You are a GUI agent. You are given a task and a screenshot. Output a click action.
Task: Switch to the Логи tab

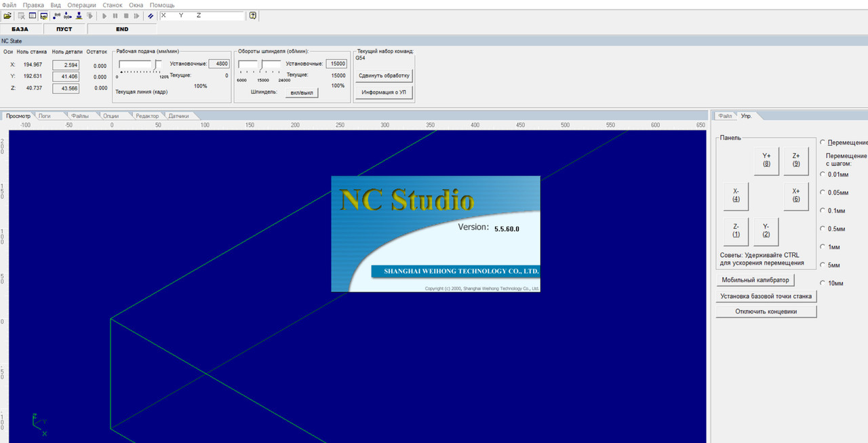[45, 116]
